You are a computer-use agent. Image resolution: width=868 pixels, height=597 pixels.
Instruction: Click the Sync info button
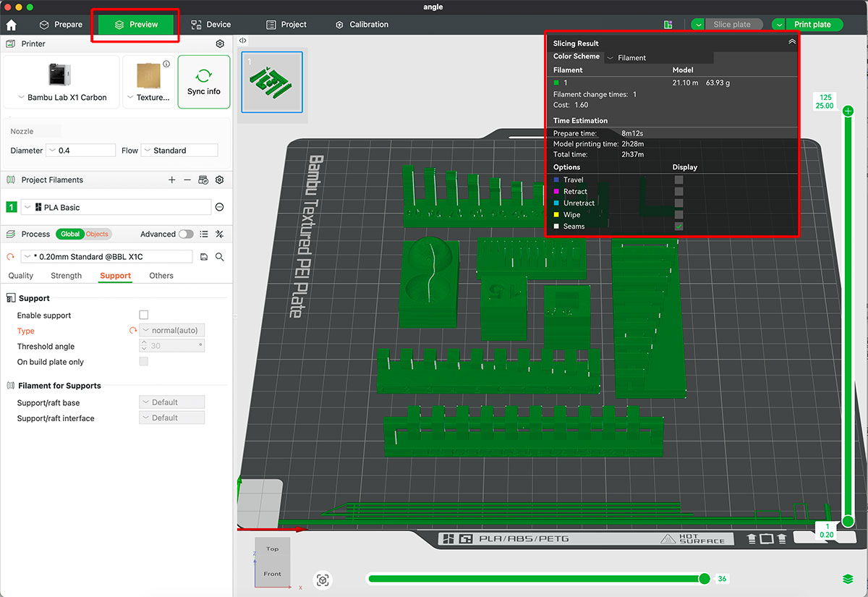coord(204,82)
